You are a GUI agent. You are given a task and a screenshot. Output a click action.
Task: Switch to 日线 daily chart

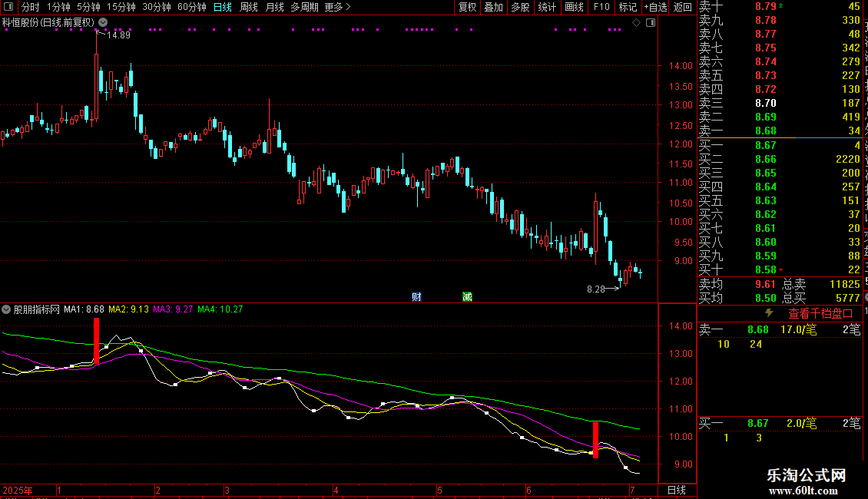223,7
